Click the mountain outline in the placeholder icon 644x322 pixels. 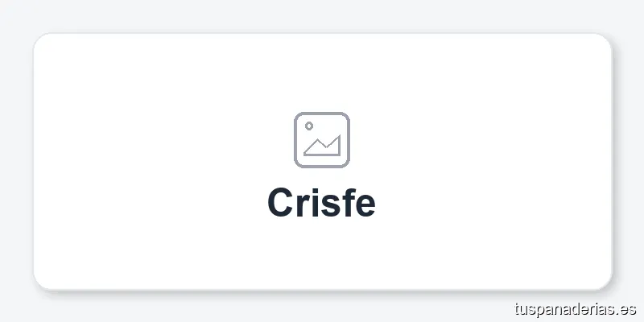point(324,147)
